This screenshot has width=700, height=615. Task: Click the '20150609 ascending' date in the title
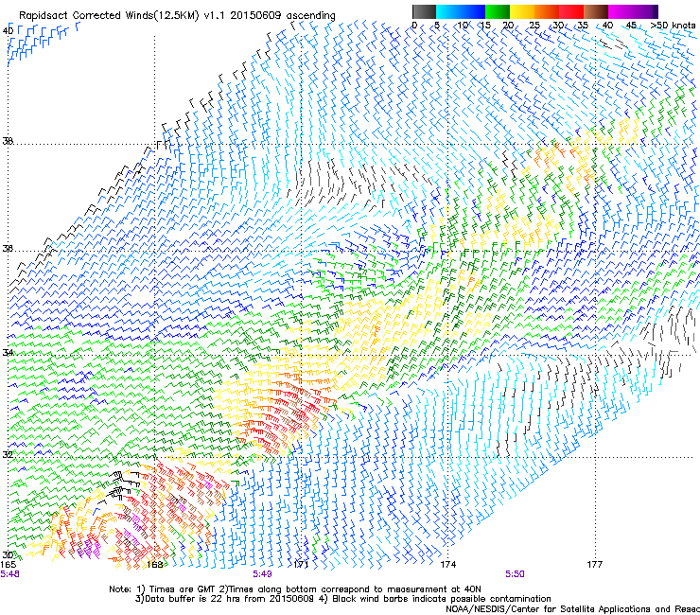coord(283,16)
